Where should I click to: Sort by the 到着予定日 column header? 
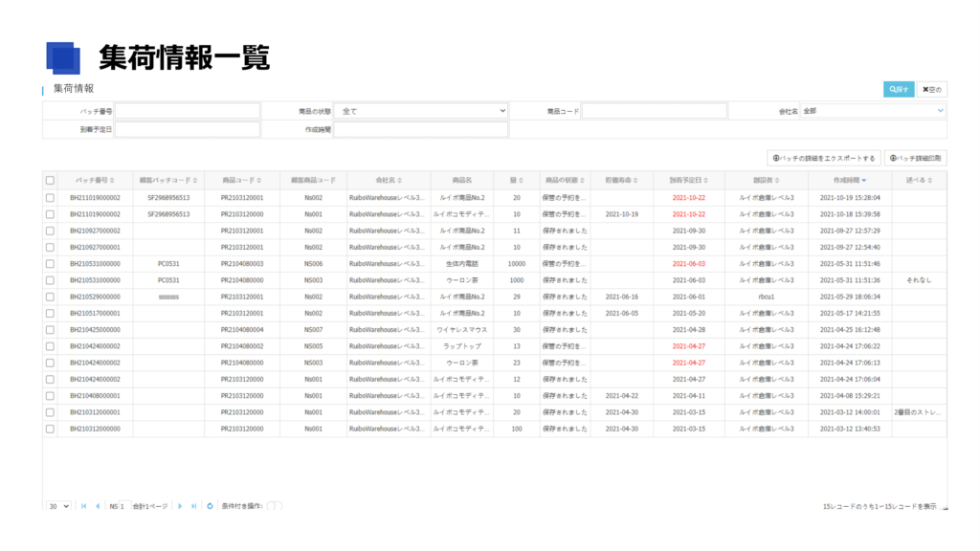[x=689, y=180]
